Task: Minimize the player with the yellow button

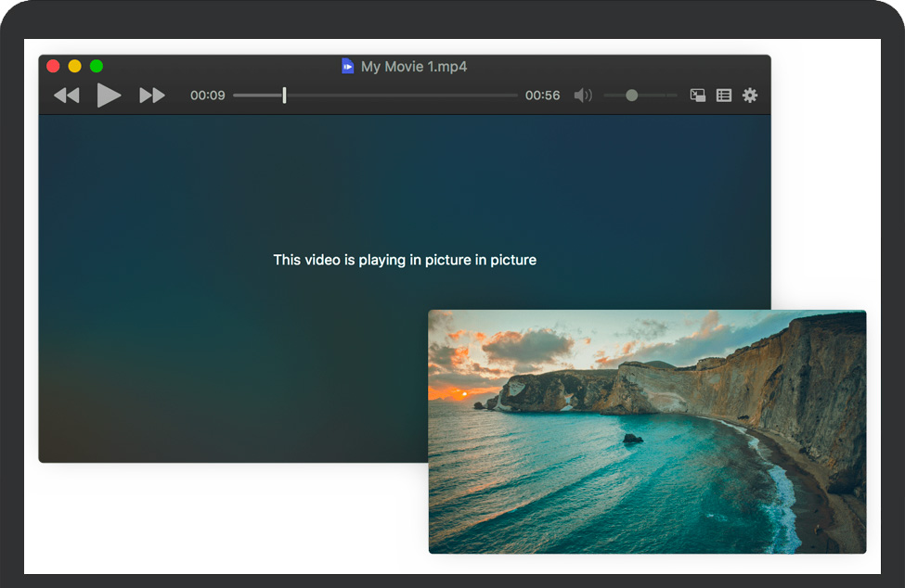Action: point(74,66)
